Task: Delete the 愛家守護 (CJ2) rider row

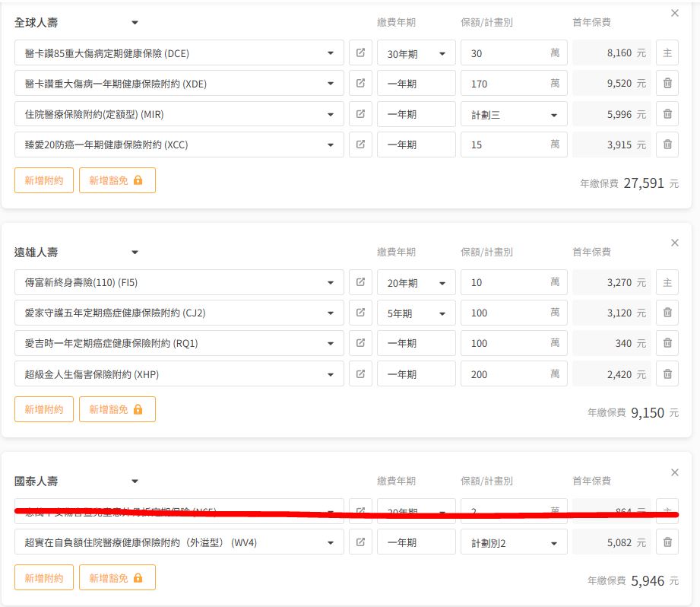Action: [x=667, y=312]
